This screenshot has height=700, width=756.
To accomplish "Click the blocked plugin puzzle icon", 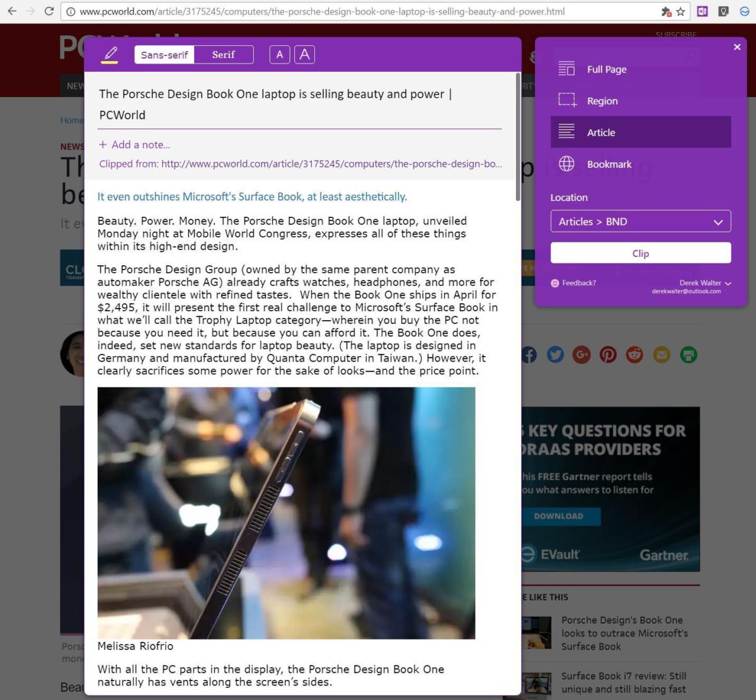I will [x=666, y=11].
